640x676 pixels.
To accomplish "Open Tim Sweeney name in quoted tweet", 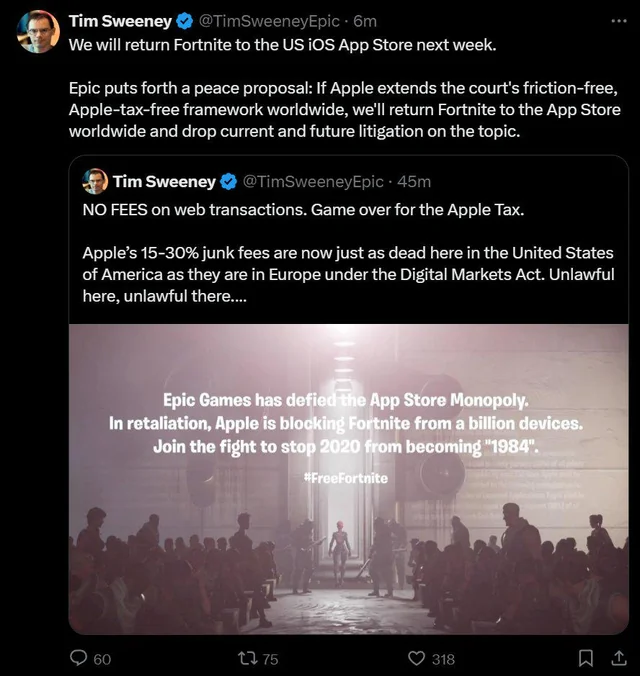I will pos(164,182).
